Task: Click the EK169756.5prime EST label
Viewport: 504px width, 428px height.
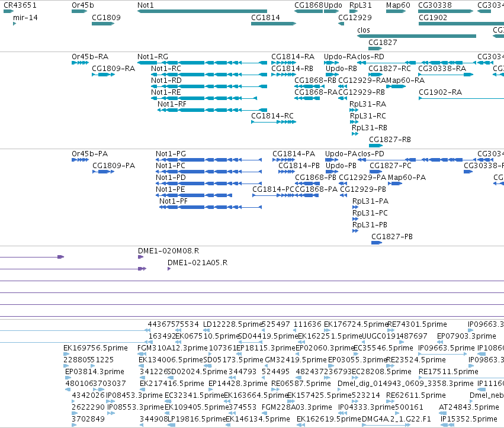Action: pyautogui.click(x=95, y=348)
